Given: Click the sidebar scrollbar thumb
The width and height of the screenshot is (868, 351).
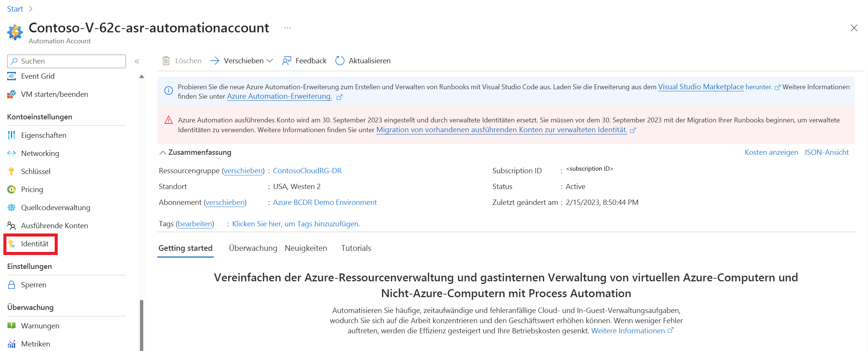Looking at the screenshot, I should point(141,325).
